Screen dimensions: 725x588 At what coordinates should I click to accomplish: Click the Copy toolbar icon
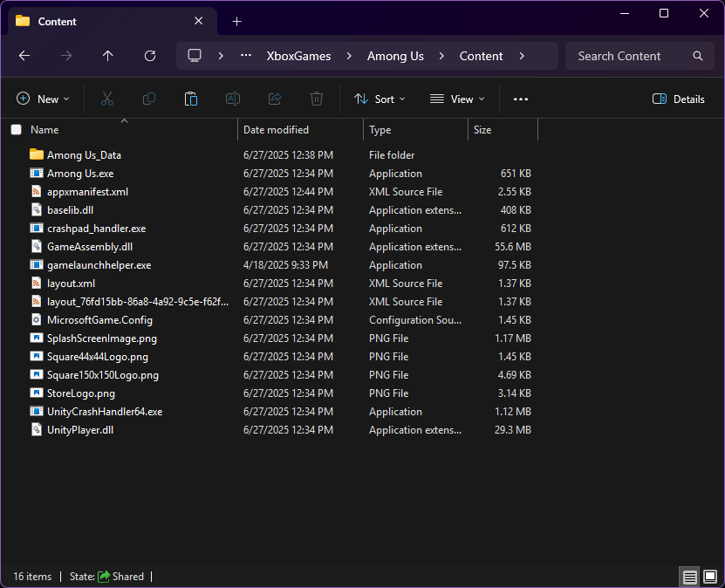[x=149, y=99]
